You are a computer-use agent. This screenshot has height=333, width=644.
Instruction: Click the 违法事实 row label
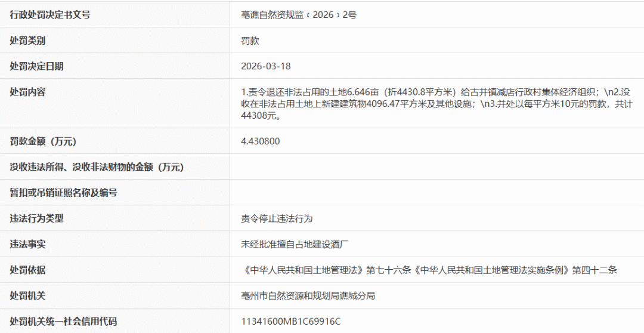tap(27, 244)
